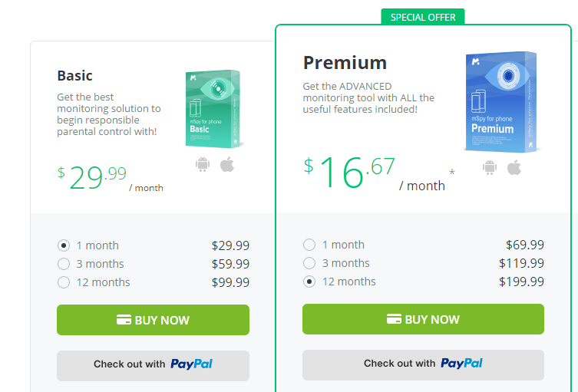Select Basic 12 months radio option
This screenshot has height=392, width=578.
click(x=64, y=282)
